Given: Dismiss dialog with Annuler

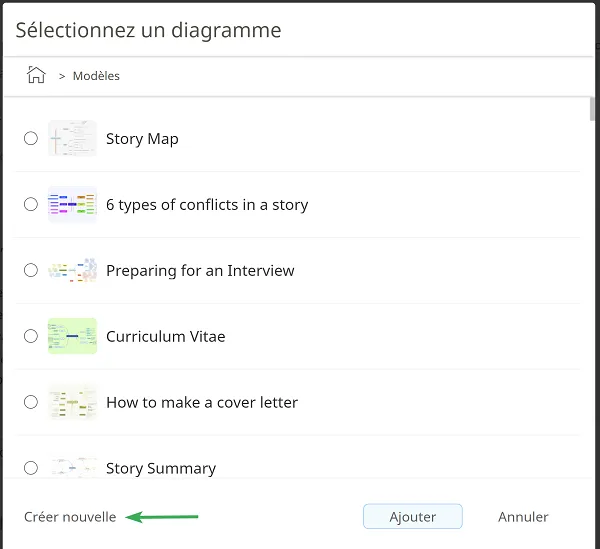Looking at the screenshot, I should coord(523,517).
